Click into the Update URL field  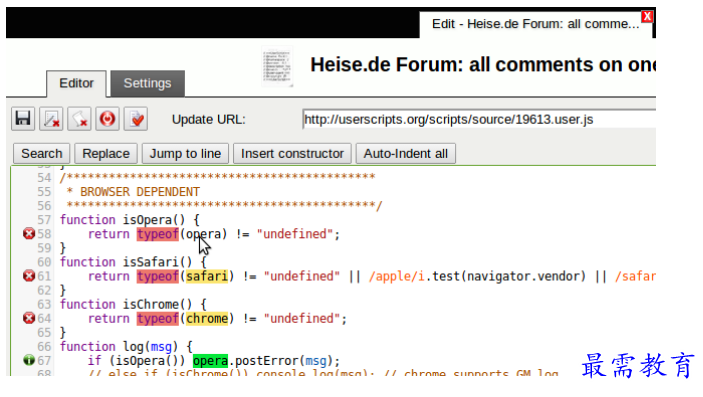[479, 119]
